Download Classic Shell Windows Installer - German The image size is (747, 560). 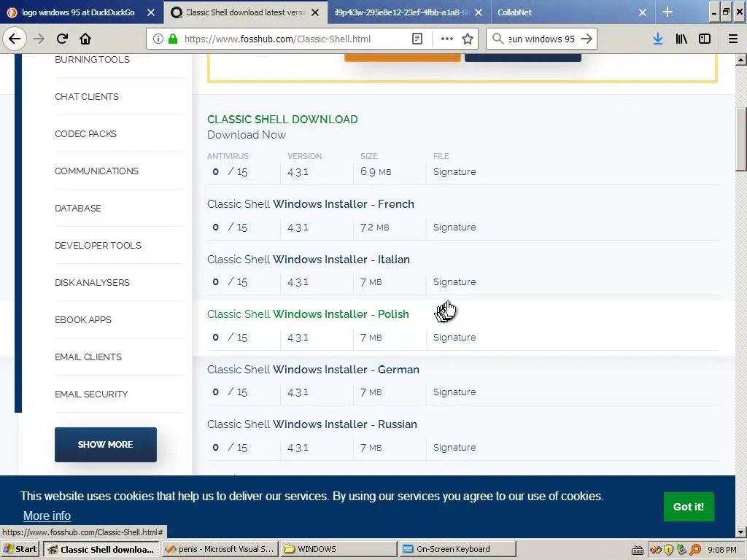click(313, 369)
